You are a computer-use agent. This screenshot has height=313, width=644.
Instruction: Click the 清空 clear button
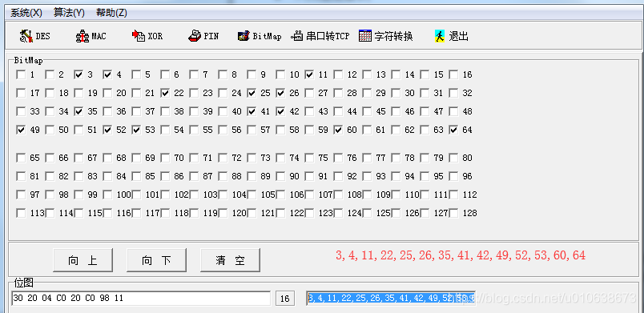[x=230, y=259]
